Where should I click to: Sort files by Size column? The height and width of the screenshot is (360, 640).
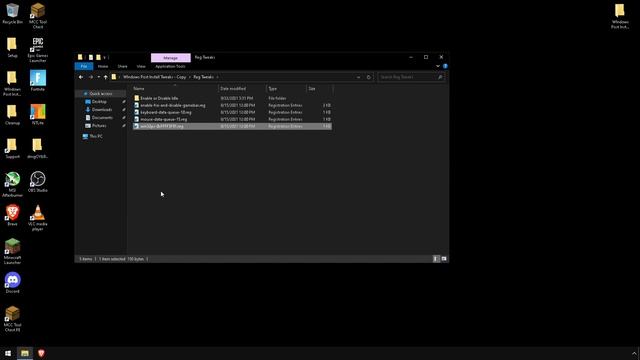click(320, 89)
